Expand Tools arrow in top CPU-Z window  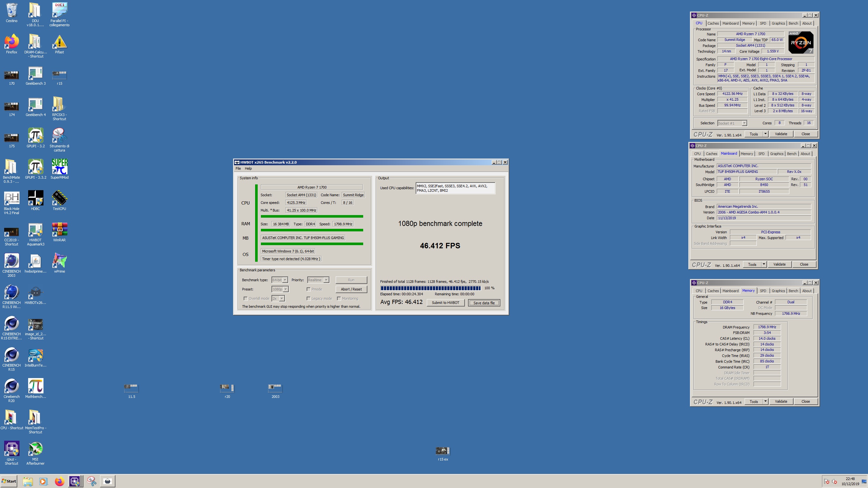click(765, 134)
